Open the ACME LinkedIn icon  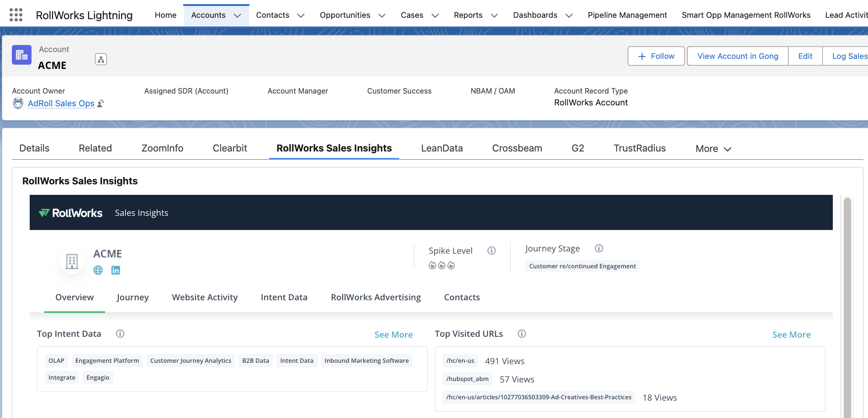[x=116, y=270]
